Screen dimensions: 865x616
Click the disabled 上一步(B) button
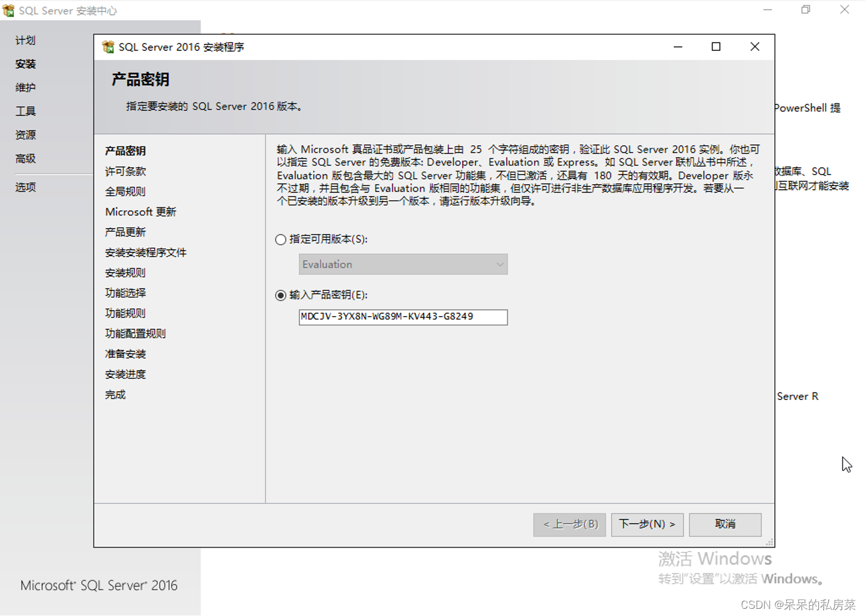[570, 524]
